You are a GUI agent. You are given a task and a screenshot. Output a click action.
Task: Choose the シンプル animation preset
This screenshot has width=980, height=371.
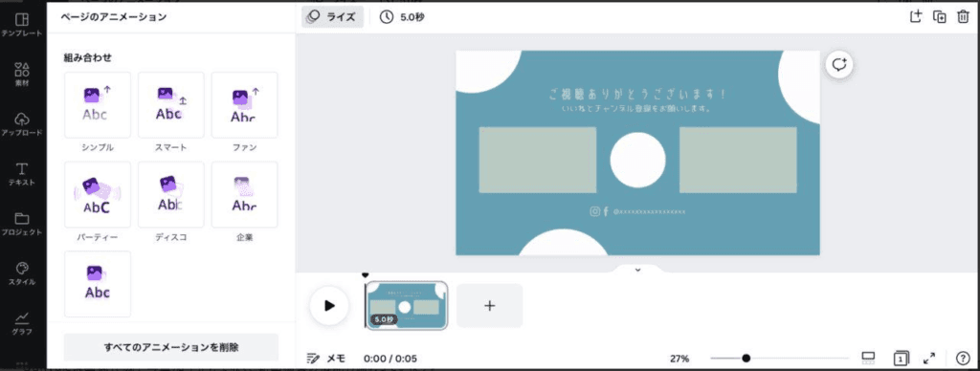(x=97, y=105)
